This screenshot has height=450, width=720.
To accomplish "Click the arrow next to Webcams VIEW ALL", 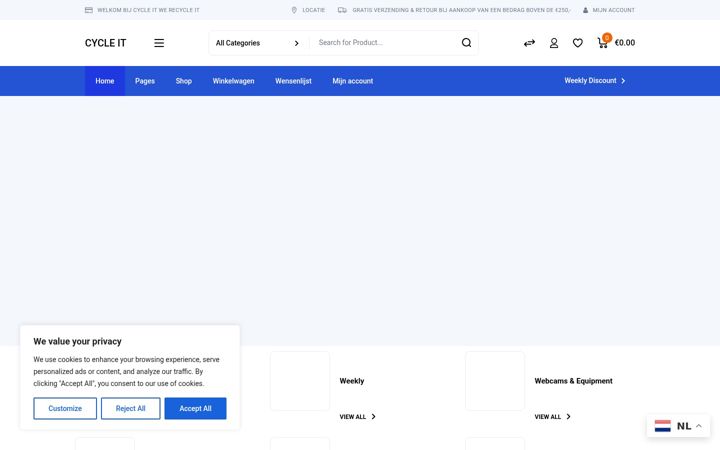I will (568, 416).
